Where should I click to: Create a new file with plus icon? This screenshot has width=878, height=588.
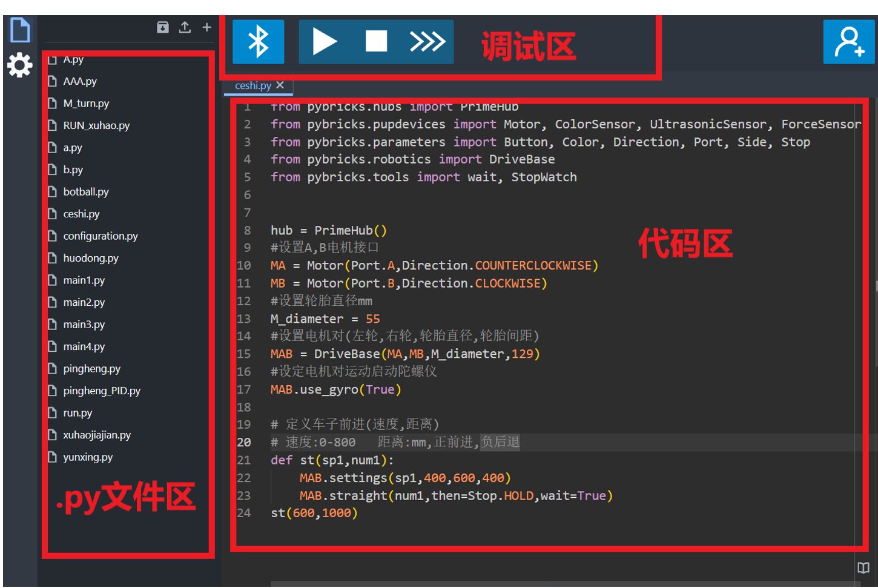(x=207, y=27)
